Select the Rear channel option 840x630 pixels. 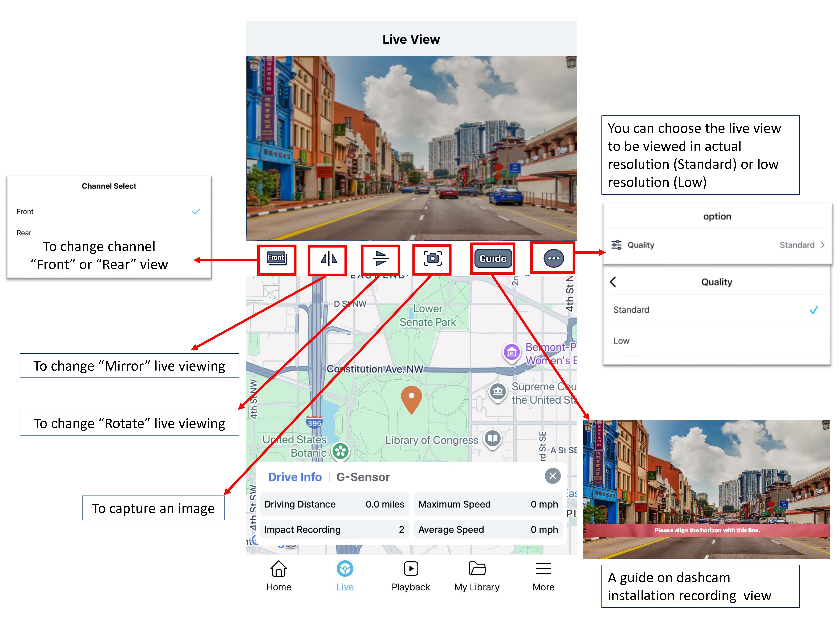24,233
